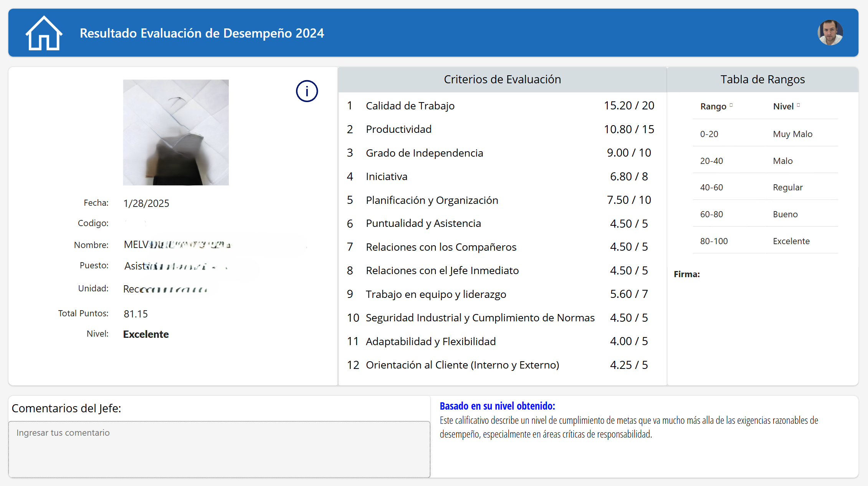Click the Orientación al Cliente score 4.25 / 5
The width and height of the screenshot is (868, 486).
(x=629, y=365)
